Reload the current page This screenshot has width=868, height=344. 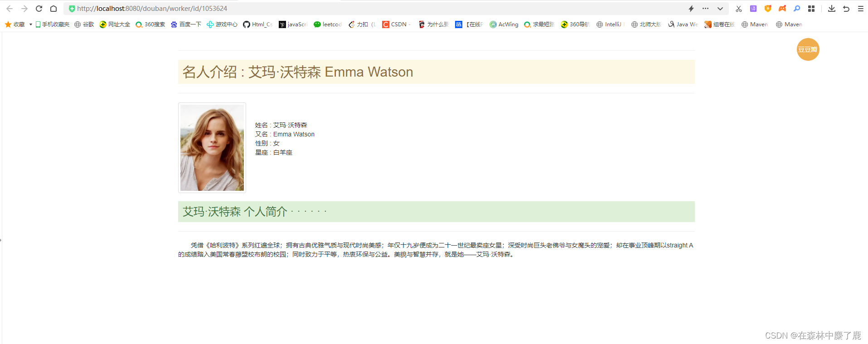[x=39, y=9]
